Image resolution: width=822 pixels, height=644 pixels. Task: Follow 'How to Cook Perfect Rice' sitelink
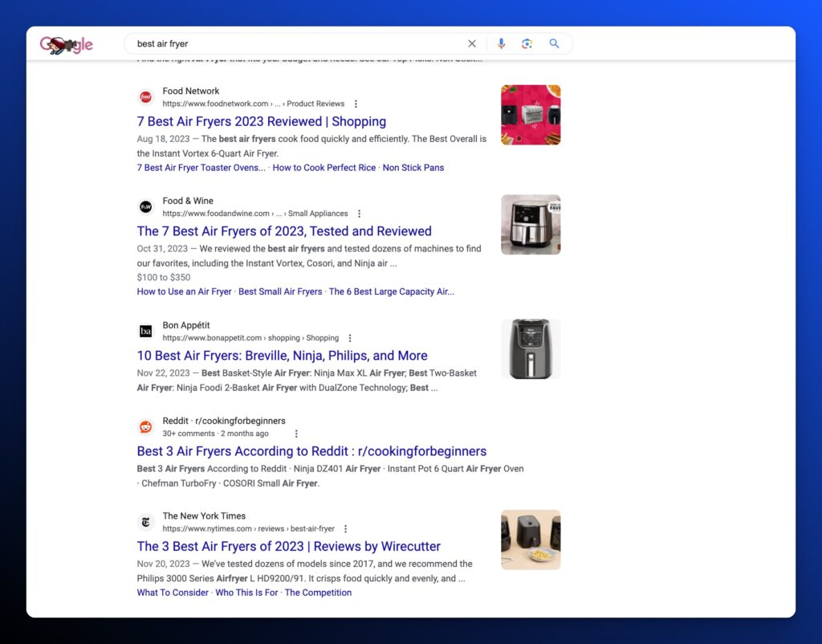click(324, 168)
